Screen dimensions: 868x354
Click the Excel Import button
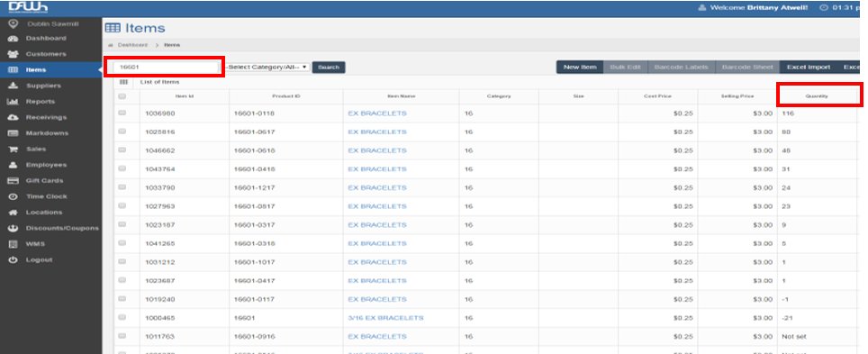(x=809, y=67)
